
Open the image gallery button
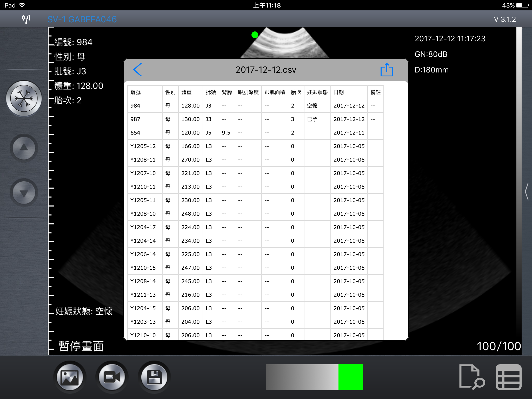click(70, 377)
